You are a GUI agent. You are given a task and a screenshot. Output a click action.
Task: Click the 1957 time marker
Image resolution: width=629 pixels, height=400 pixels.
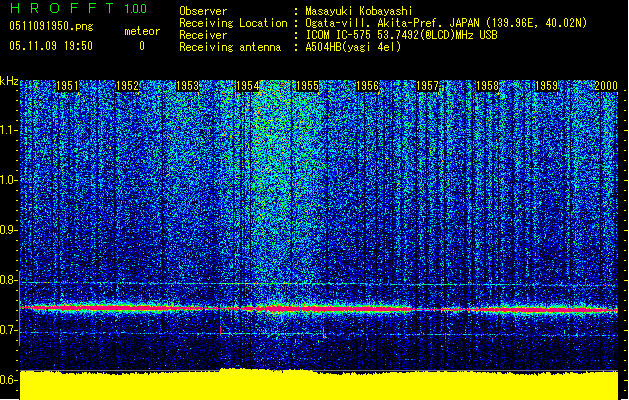click(x=427, y=86)
